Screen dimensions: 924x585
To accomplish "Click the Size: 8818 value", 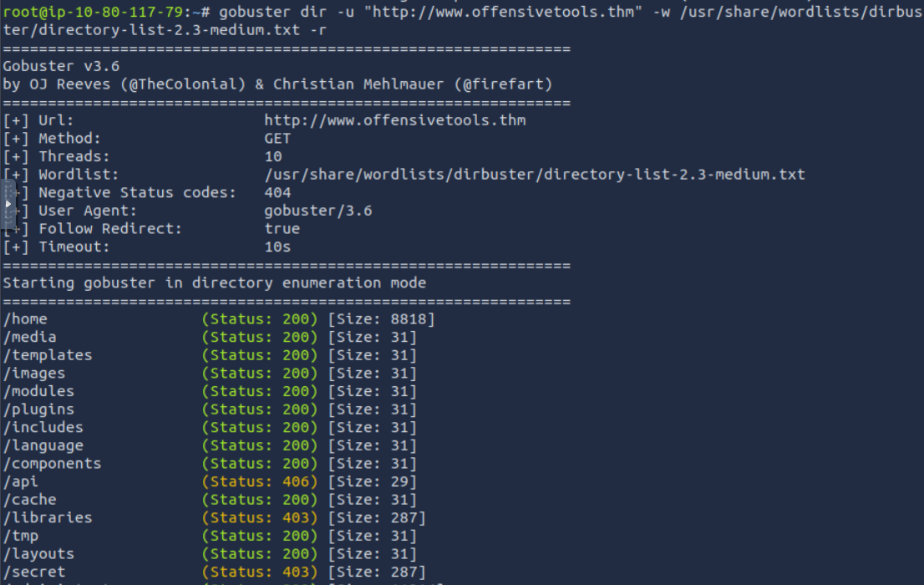I will coord(381,319).
